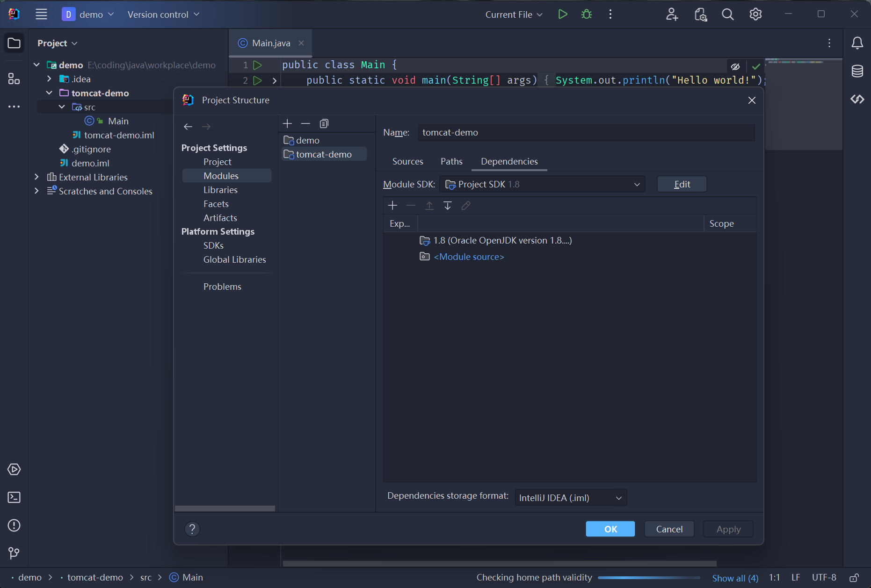Add a new module with plus icon
871x588 pixels.
pos(287,123)
